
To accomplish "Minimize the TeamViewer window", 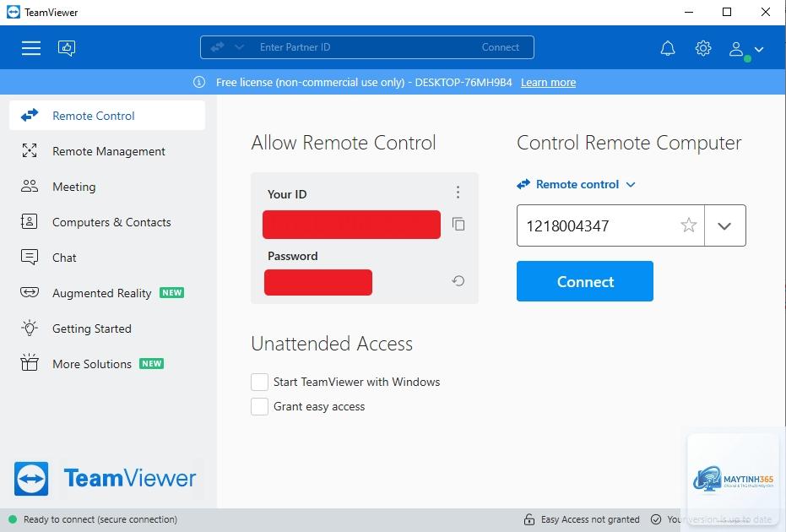I will (x=689, y=12).
